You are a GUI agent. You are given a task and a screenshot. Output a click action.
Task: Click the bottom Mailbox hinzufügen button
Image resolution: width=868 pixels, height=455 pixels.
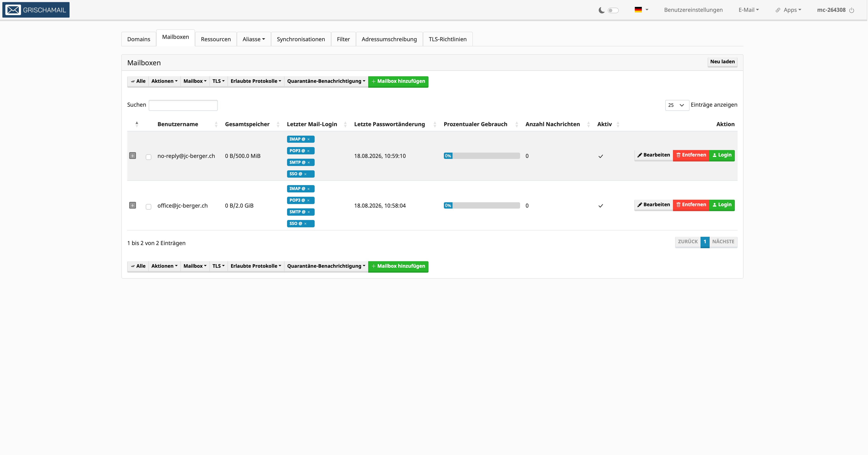tap(398, 267)
